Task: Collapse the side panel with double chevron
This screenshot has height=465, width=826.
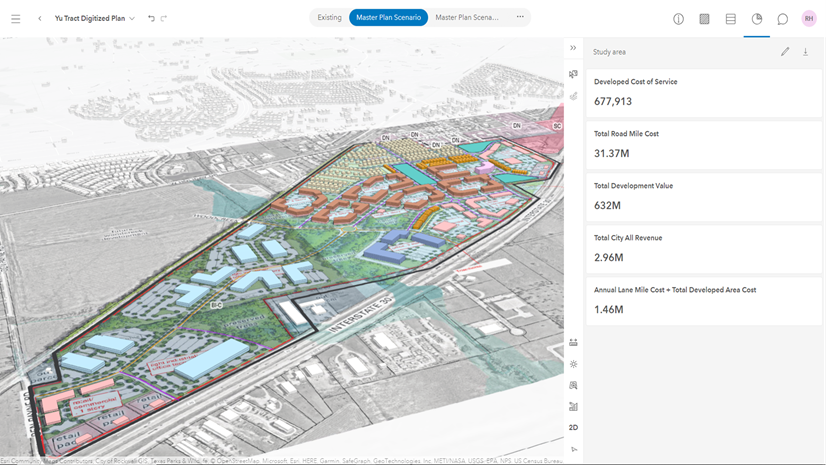Action: 573,48
